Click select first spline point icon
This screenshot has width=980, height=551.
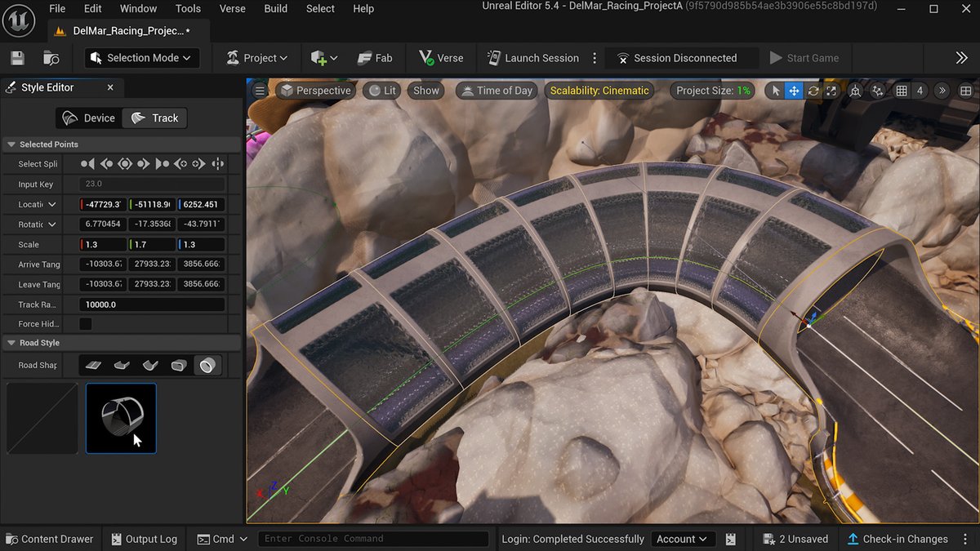click(x=87, y=164)
